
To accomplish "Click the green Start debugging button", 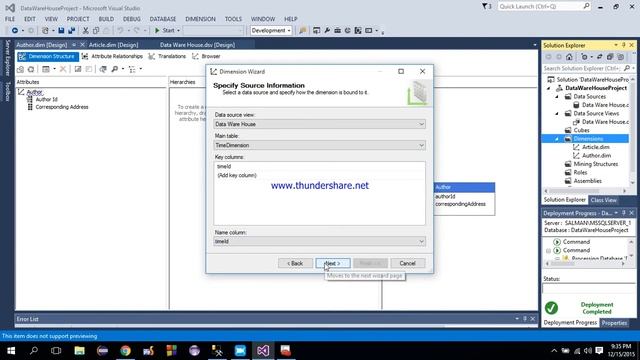I will (165, 31).
